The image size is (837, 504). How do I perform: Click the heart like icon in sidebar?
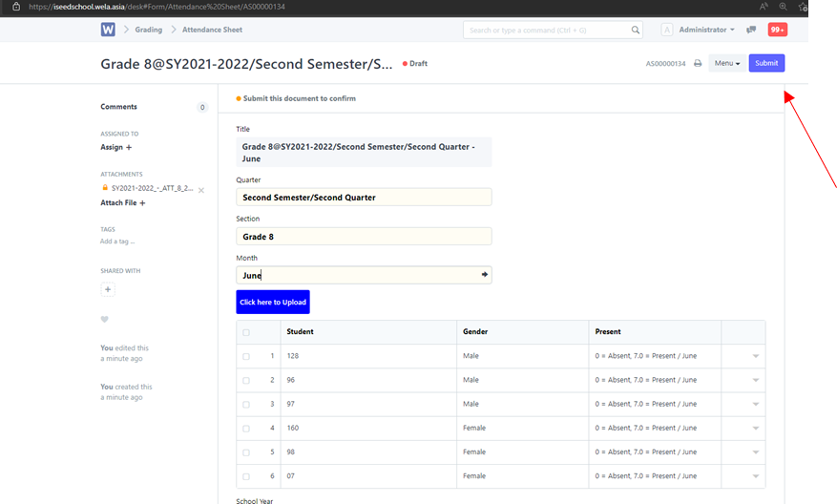coord(105,319)
